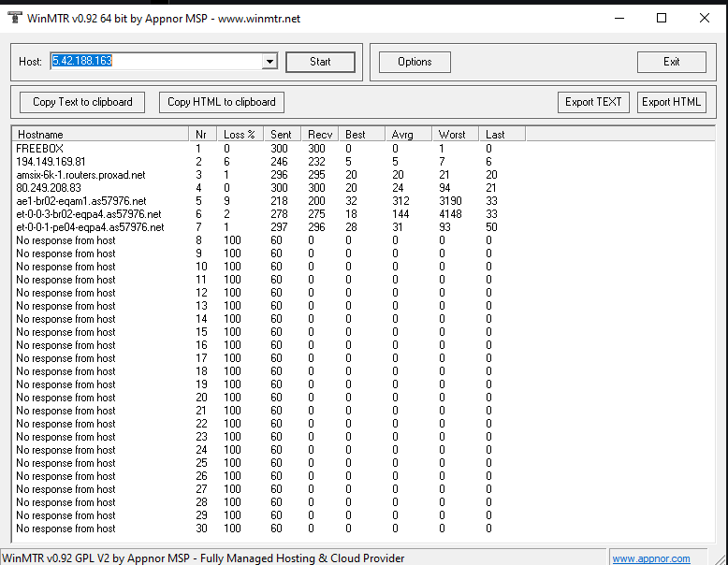Screen dimensions: 728x565
Task: Maximize the WinMTR window
Action: pos(662,18)
